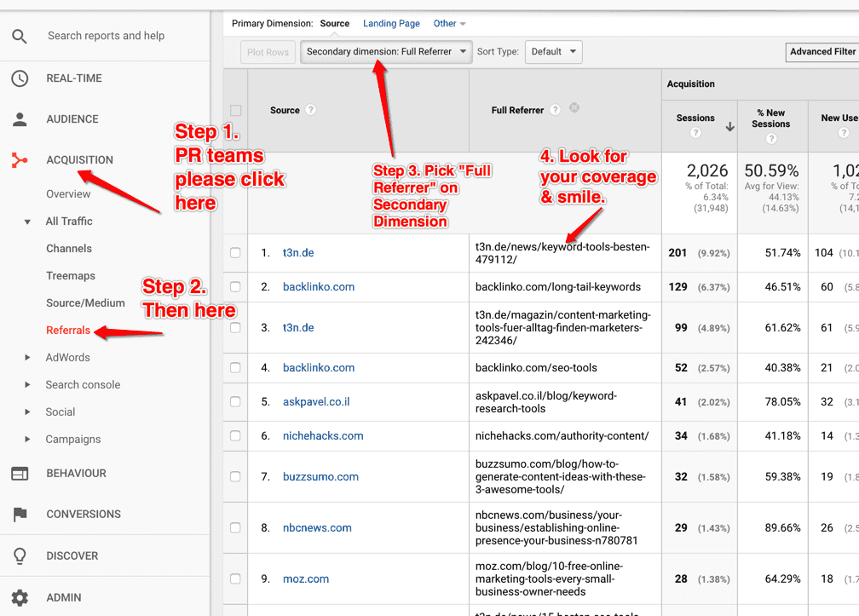The height and width of the screenshot is (616, 859).
Task: Click the Real-Time clock icon
Action: [x=20, y=78]
